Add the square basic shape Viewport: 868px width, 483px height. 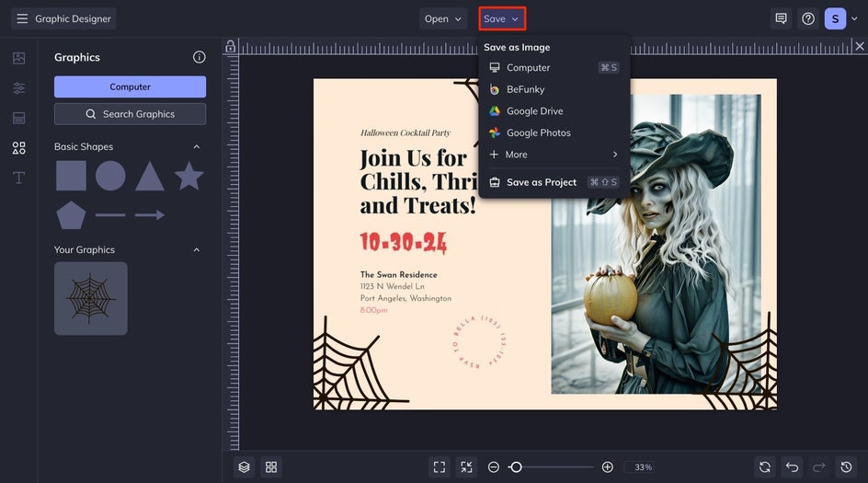coord(71,176)
